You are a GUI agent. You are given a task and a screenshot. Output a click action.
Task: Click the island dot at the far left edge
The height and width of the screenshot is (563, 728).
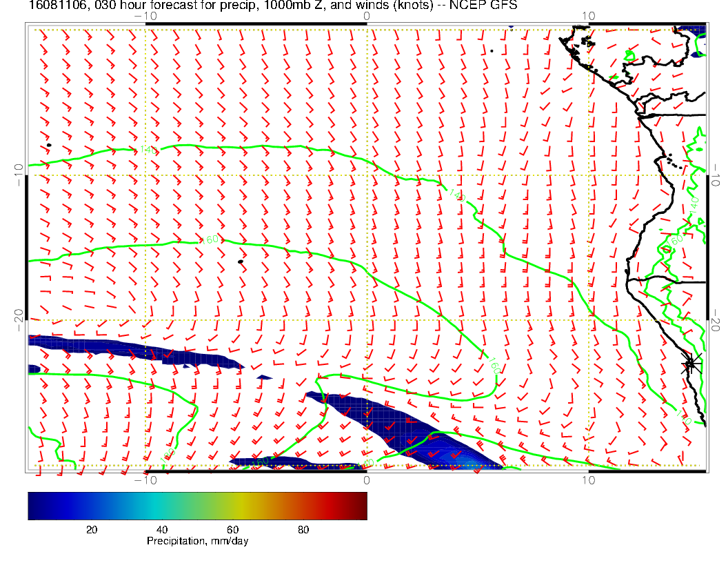(x=49, y=145)
